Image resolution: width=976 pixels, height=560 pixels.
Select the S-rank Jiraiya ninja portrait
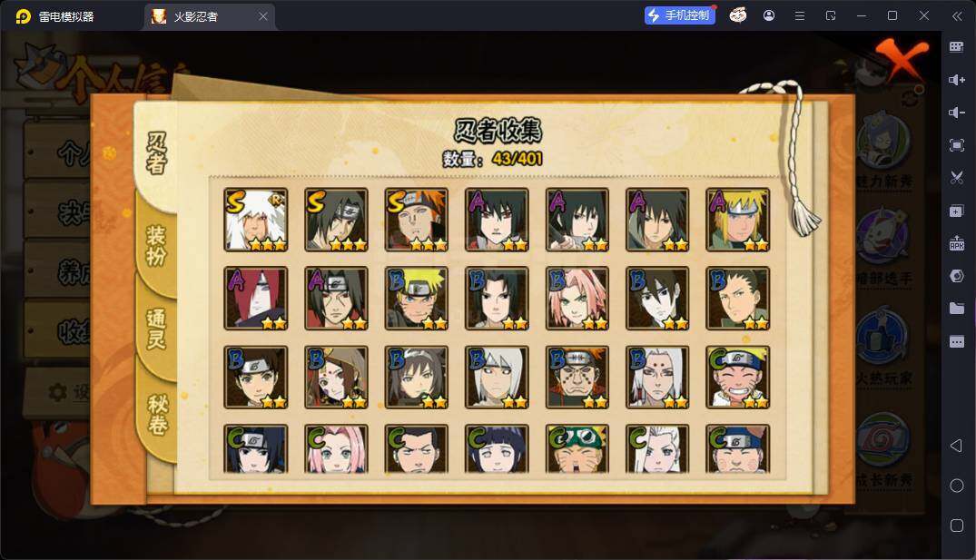pos(256,220)
